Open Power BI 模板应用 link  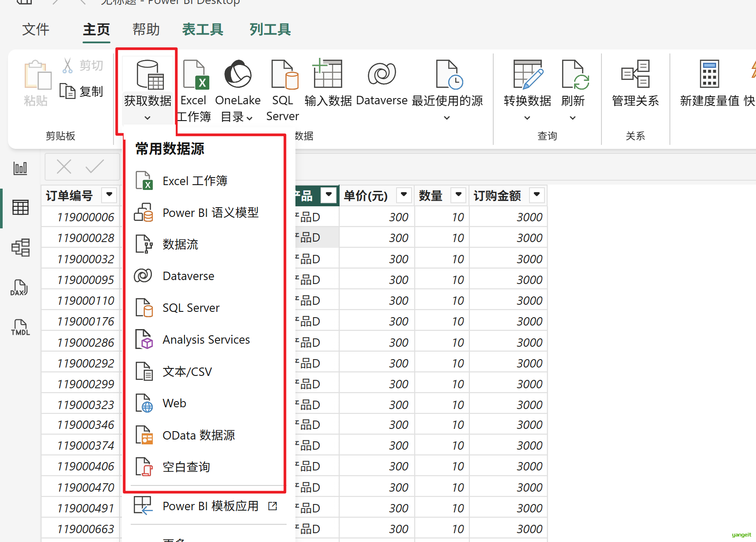(x=210, y=506)
